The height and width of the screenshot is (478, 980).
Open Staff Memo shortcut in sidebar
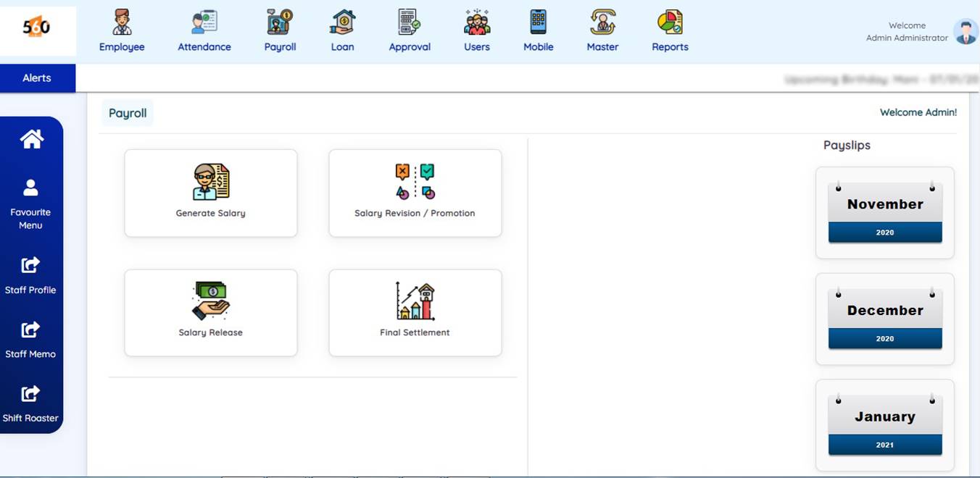30,340
